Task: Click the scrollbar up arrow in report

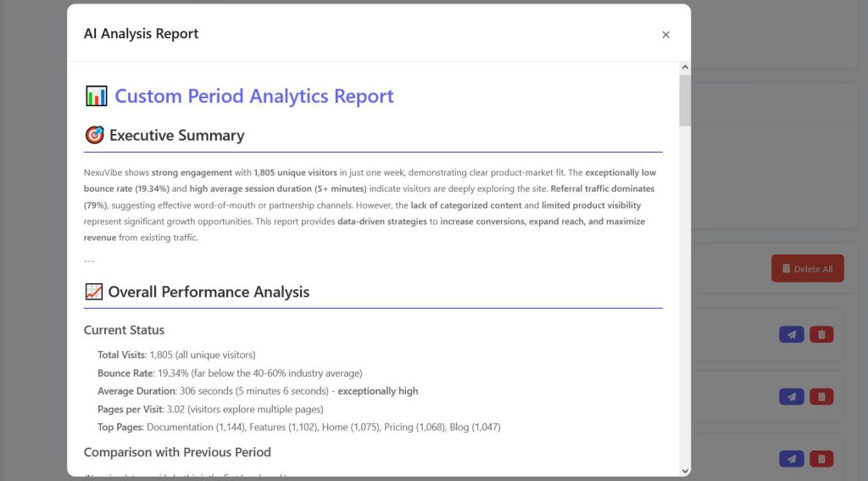Action: click(x=685, y=68)
